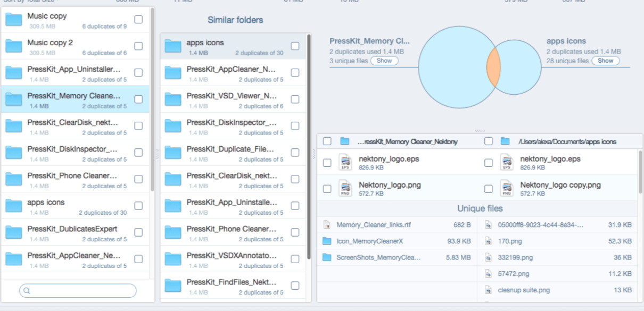Click the 332199.png file icon

(x=488, y=257)
